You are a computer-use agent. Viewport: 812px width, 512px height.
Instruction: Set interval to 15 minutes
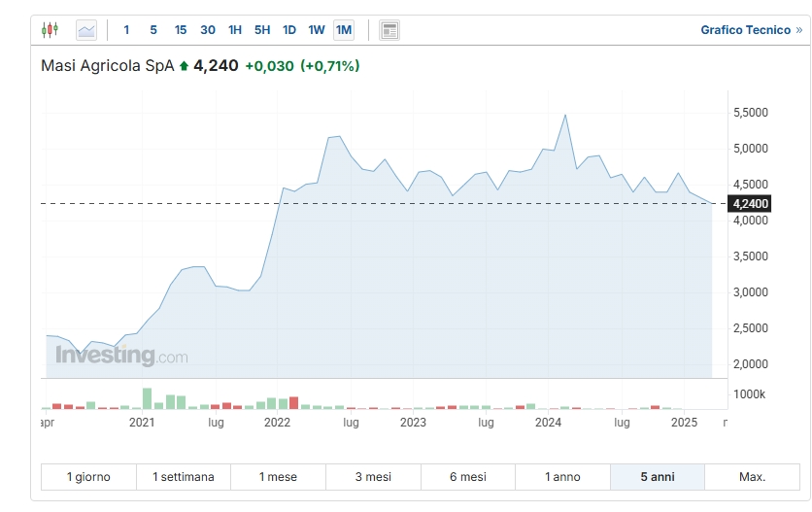coord(181,30)
